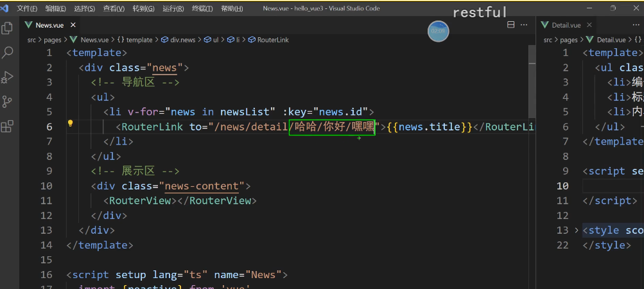Open the Explorer view in activity bar

point(7,28)
